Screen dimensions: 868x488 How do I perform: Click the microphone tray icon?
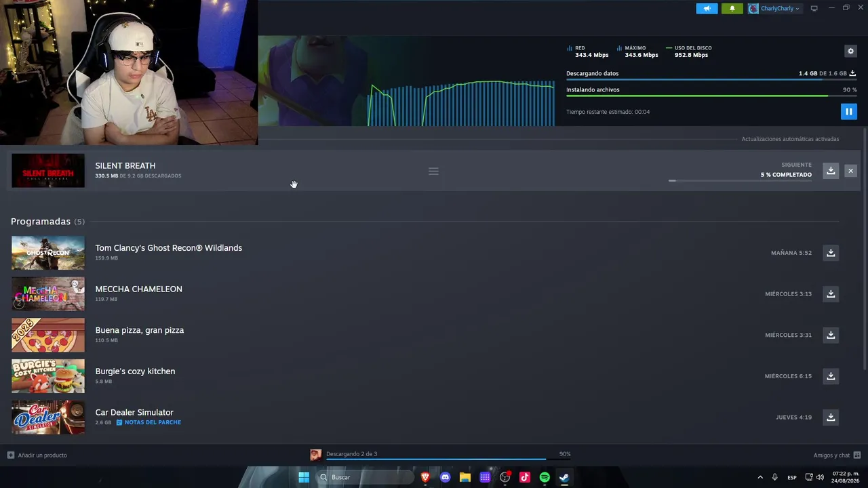coord(774,477)
